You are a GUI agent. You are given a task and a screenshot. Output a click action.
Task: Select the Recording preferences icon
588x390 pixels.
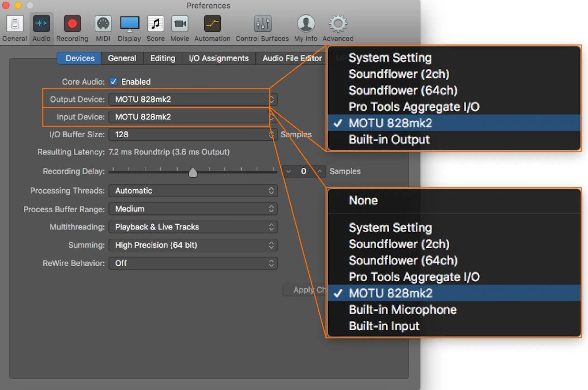[x=72, y=27]
